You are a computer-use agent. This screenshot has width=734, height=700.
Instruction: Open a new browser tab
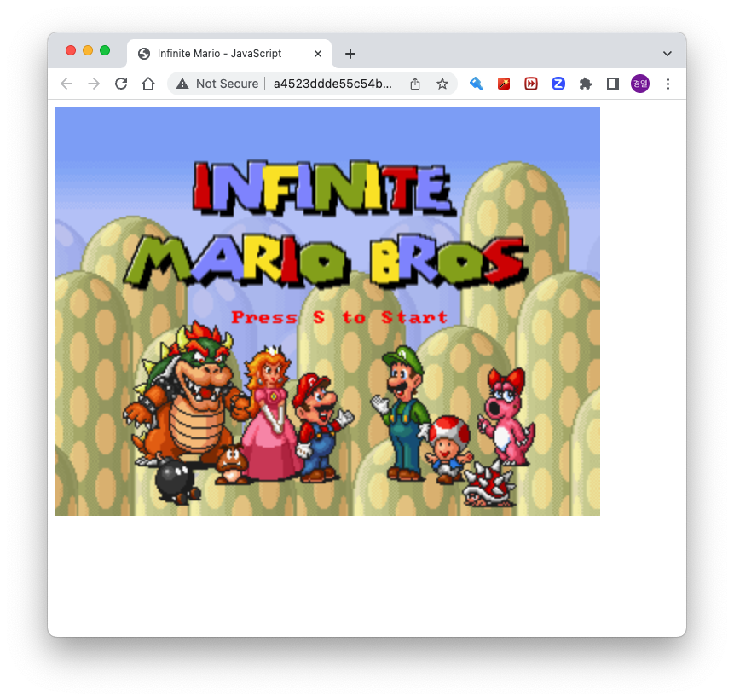(350, 54)
